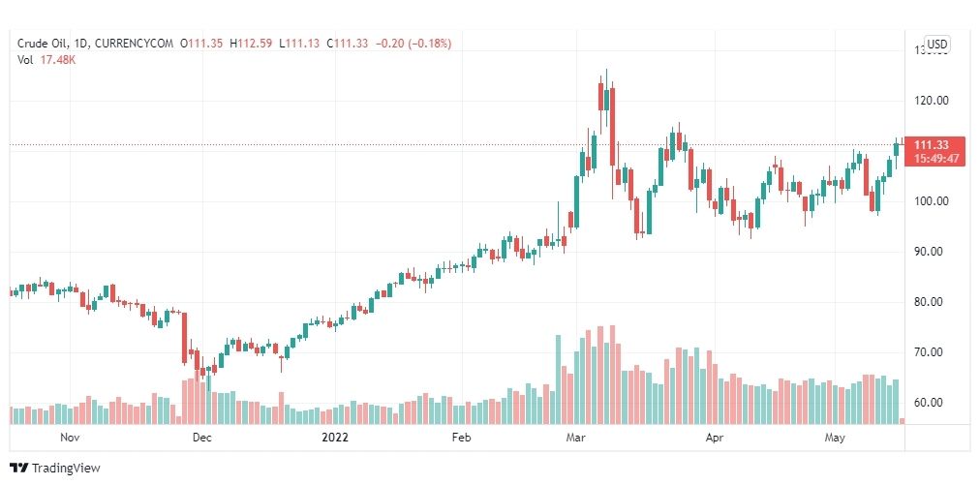Click the 100.00 price scale label
This screenshot has height=485, width=980.
pyautogui.click(x=930, y=201)
